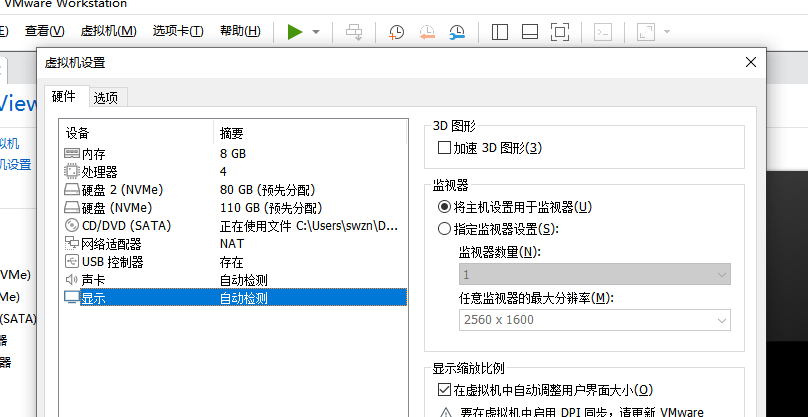Open the power options dropdown arrow next to the play icon
Viewport: 808px width, 417px height.
pos(316,32)
